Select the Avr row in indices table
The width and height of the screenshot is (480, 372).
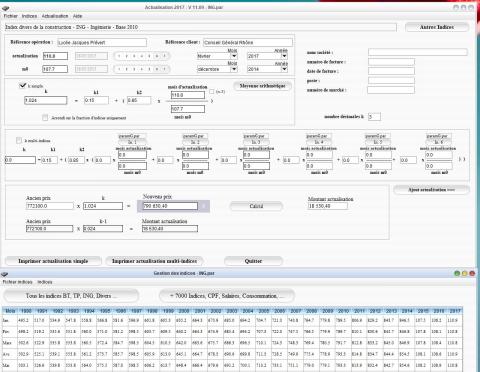click(x=232, y=354)
